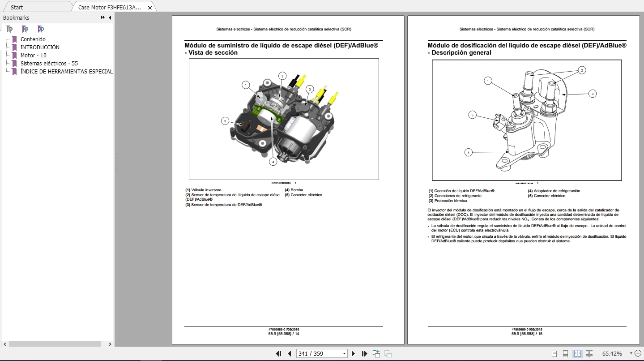Switch to continuous page layout
The image size is (644, 361).
click(x=566, y=354)
